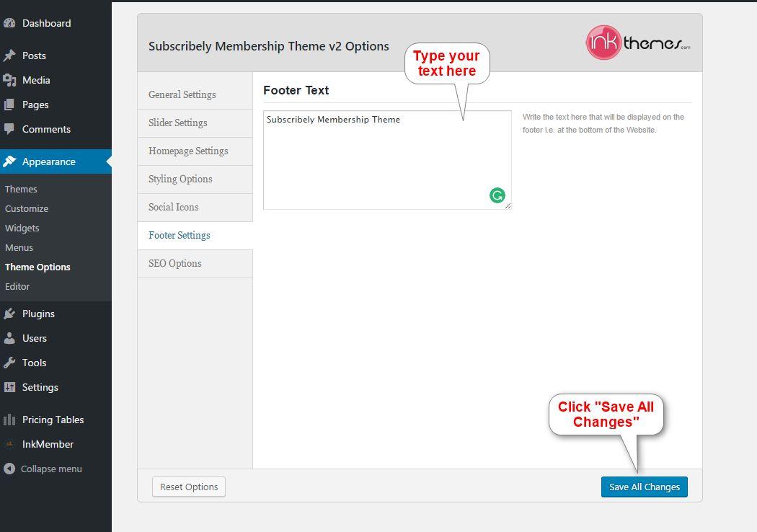The height and width of the screenshot is (532, 757).
Task: Click the Footer Text heading
Action: tap(296, 90)
